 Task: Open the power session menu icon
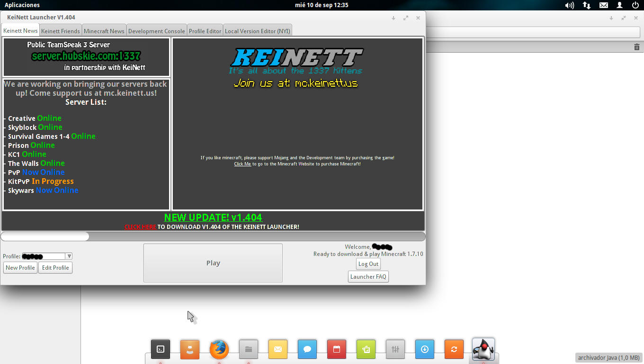tap(636, 5)
